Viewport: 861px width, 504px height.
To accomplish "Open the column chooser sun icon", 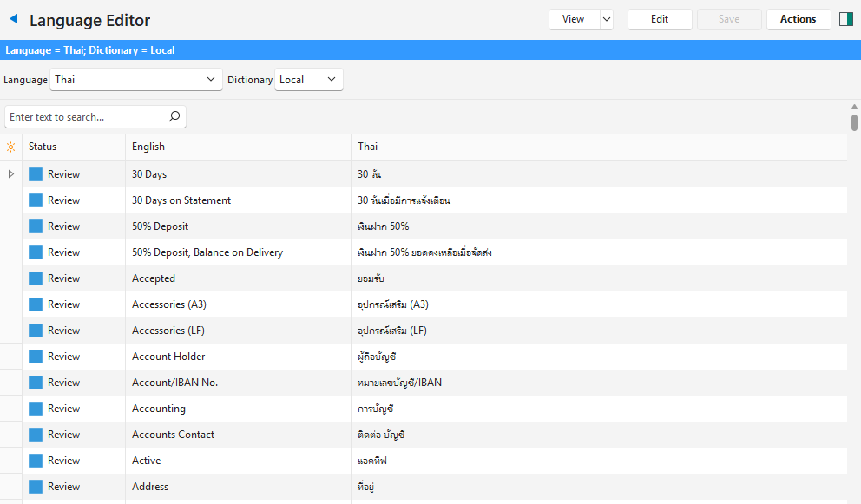I will [x=11, y=147].
